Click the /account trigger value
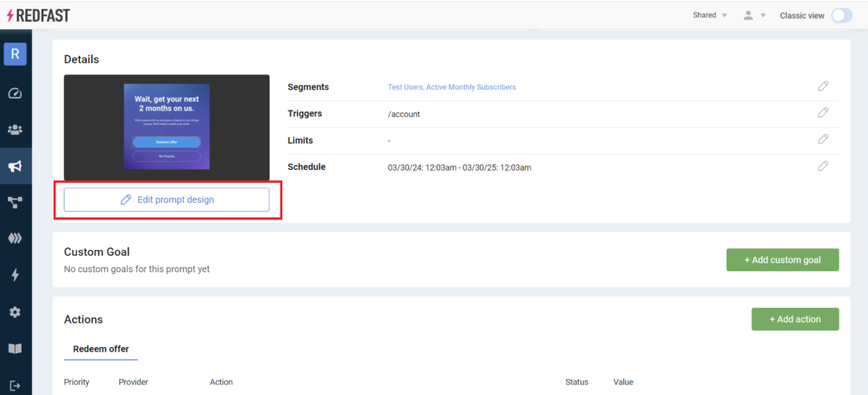This screenshot has width=868, height=395. (404, 114)
